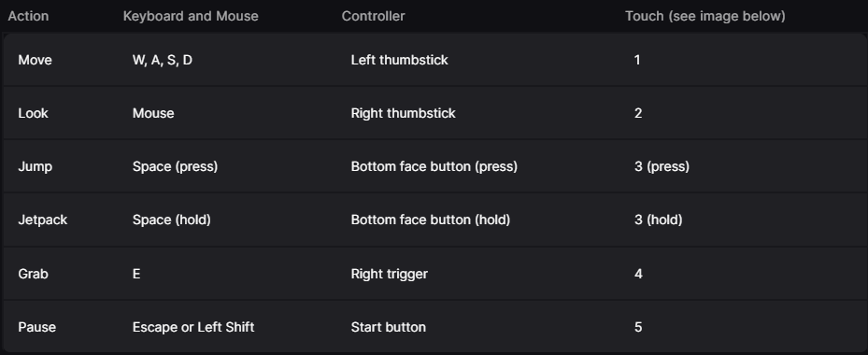Click the Look action row label
Image resolution: width=868 pixels, height=355 pixels.
(x=34, y=113)
